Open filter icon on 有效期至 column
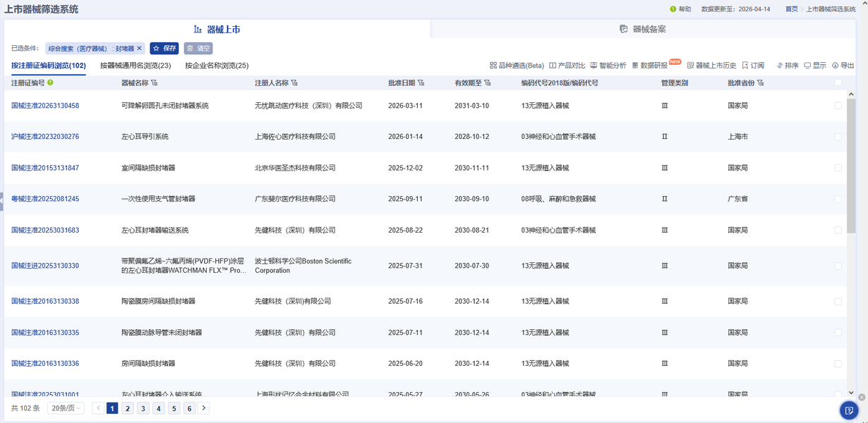This screenshot has width=868, height=423. [488, 83]
